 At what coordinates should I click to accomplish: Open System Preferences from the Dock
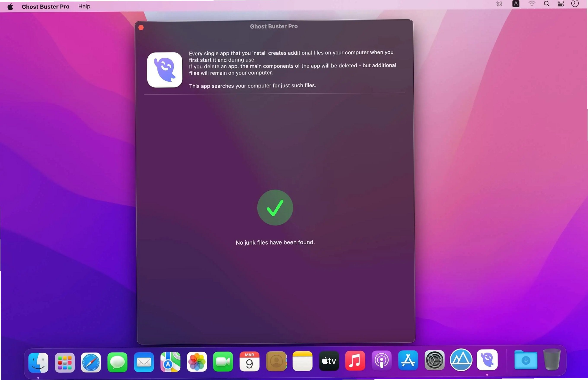435,360
